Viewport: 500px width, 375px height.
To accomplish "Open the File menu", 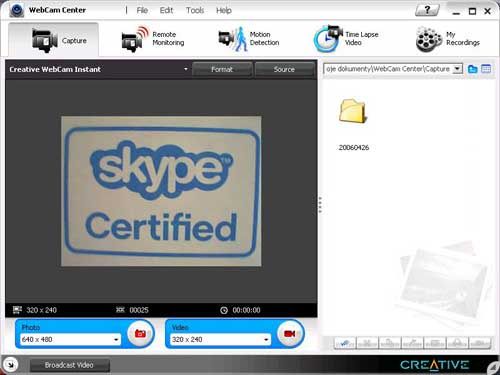I will pyautogui.click(x=142, y=10).
